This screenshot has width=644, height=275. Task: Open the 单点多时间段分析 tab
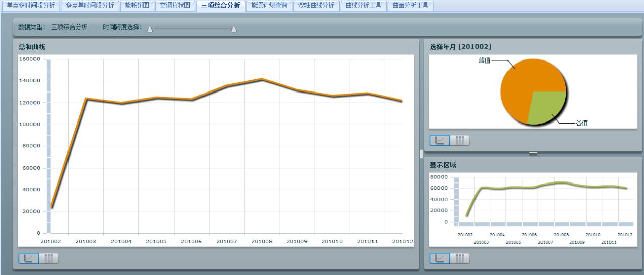[30, 6]
